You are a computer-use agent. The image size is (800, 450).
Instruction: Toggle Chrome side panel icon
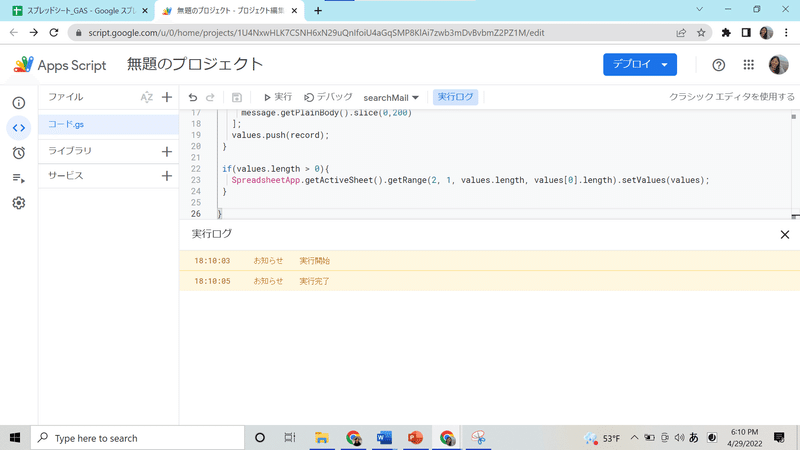click(746, 33)
